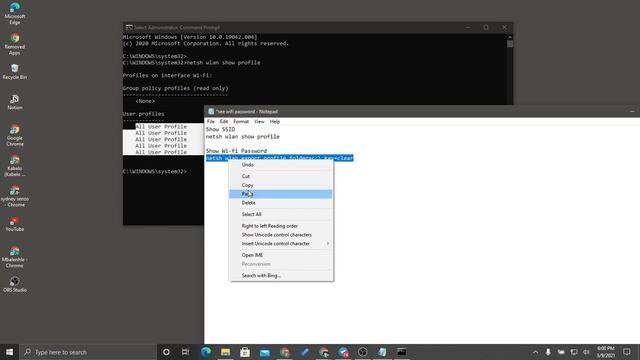
Task: Open OBS Studio desktop shortcut
Action: 15,284
